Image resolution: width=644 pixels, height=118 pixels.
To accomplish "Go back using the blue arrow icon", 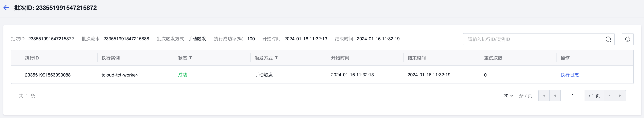I will click(6, 8).
